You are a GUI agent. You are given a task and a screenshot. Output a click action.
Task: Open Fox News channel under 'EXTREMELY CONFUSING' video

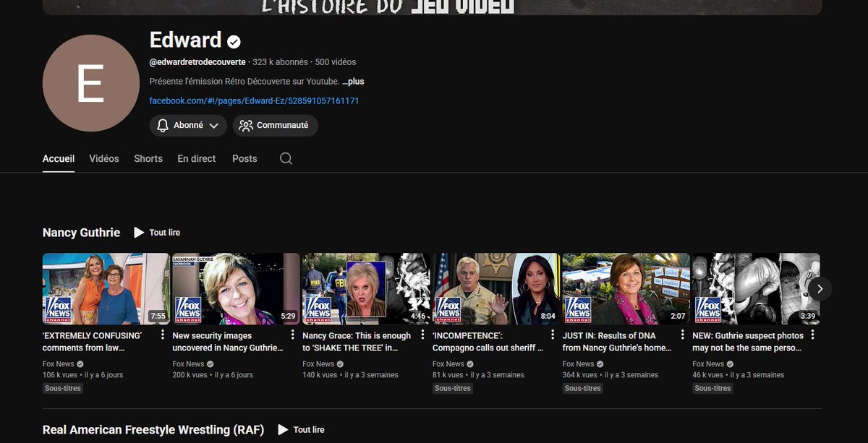coord(59,364)
